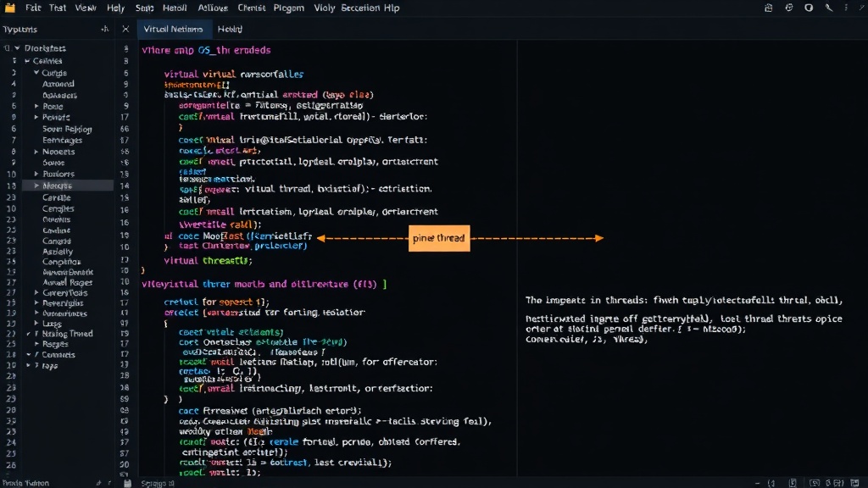
Task: Collapse the Dlorlsfact root tree node
Action: [x=18, y=48]
